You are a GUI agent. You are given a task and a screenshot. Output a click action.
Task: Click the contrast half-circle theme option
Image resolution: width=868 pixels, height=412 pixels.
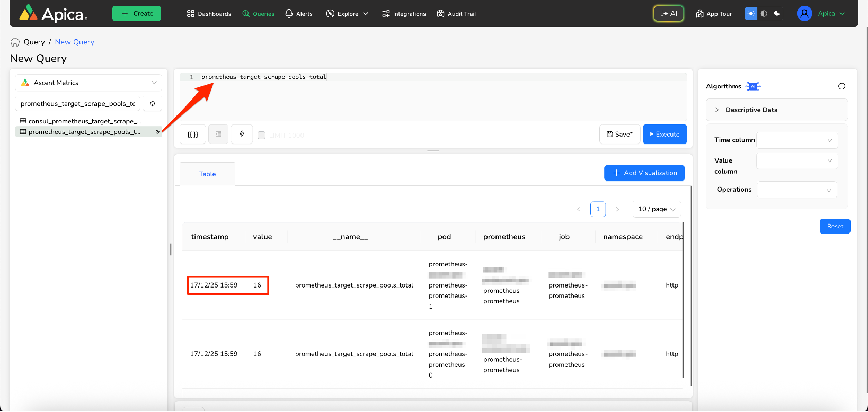(764, 14)
